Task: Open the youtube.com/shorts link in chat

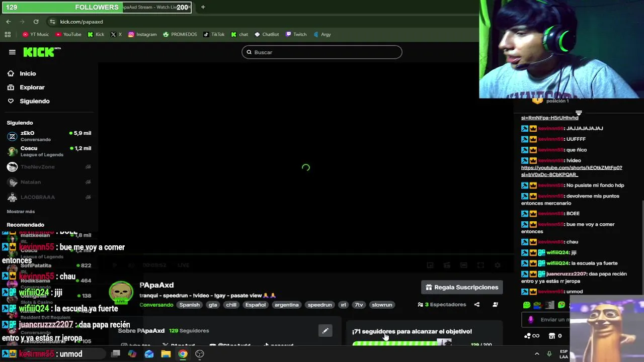Action: click(x=572, y=171)
